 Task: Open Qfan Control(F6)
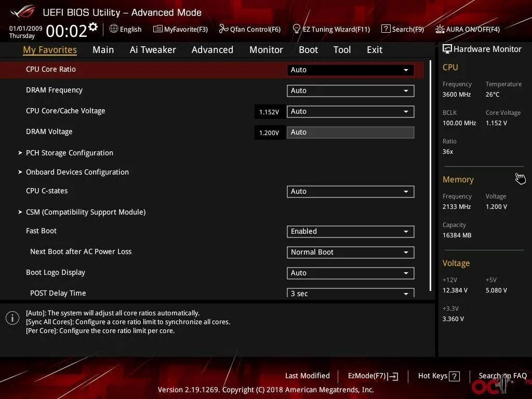pos(250,29)
